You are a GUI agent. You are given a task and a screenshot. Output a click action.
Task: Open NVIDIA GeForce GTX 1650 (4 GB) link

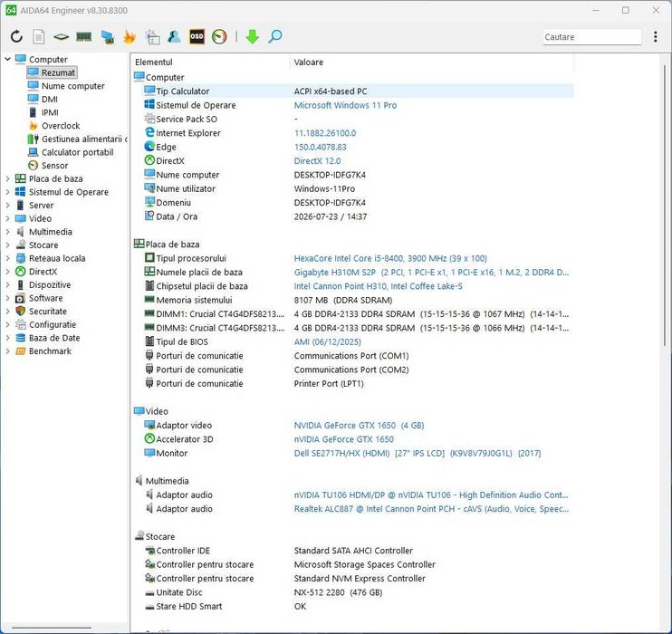click(359, 426)
